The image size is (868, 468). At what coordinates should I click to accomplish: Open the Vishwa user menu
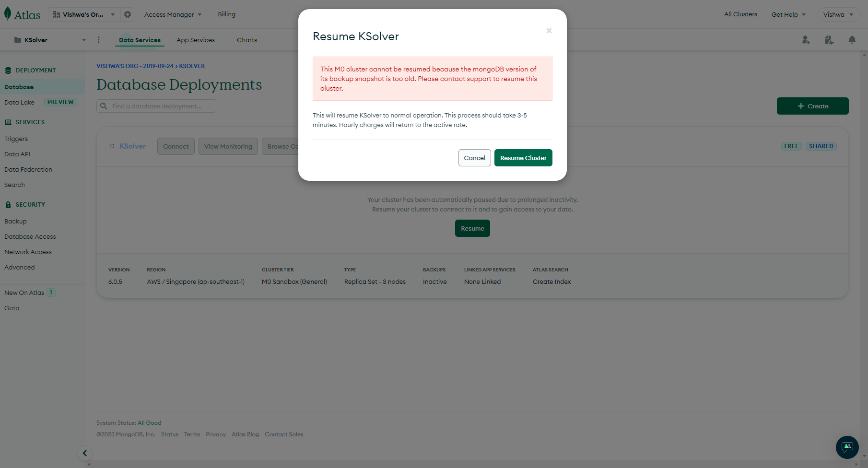pyautogui.click(x=838, y=14)
